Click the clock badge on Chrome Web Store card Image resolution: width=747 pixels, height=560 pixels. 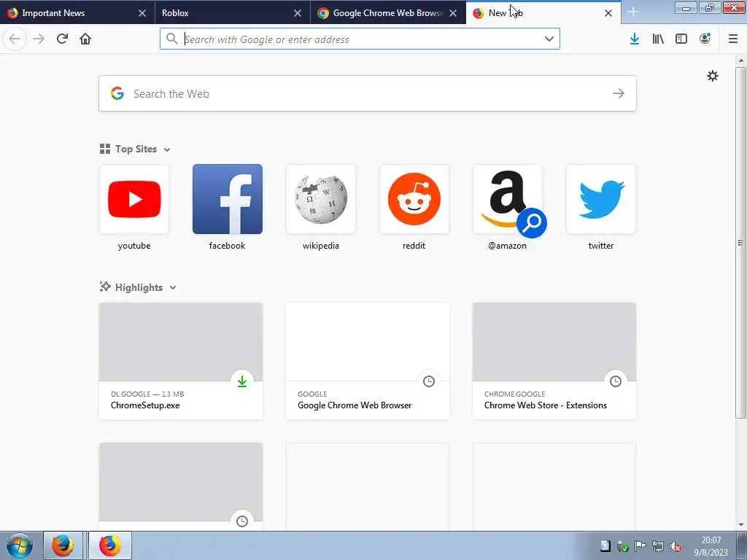pos(616,381)
